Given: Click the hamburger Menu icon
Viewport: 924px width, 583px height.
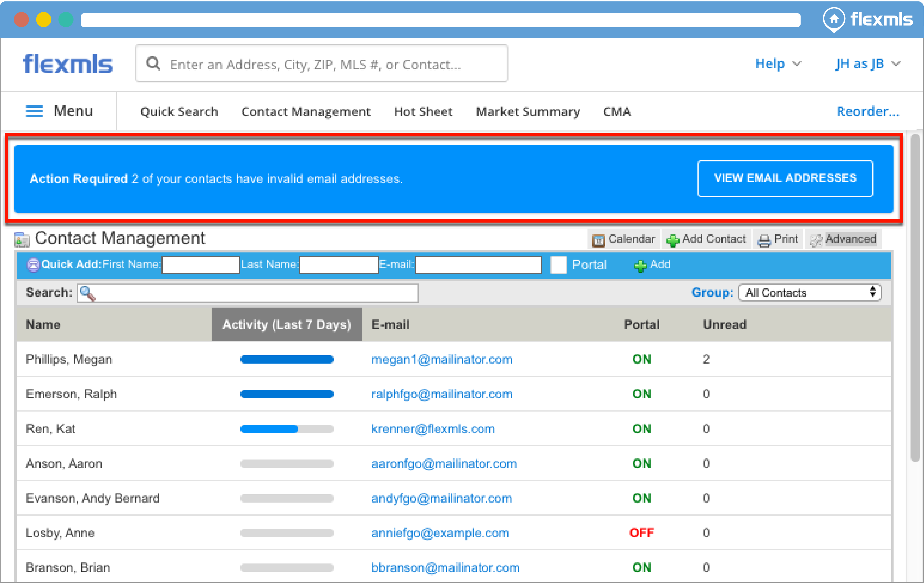Looking at the screenshot, I should 34,111.
